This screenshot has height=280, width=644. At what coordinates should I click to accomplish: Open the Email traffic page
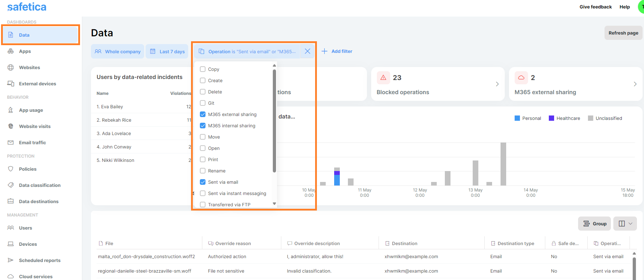[x=32, y=142]
